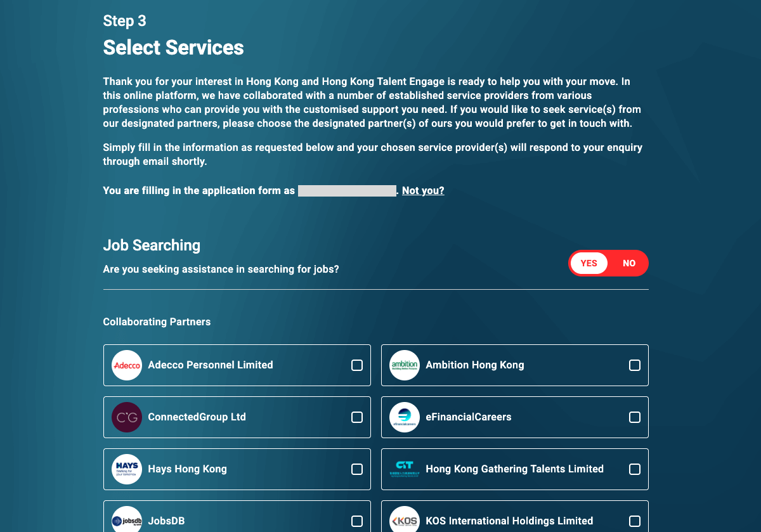The image size is (761, 532).
Task: Click the JobsDB logo icon
Action: pyautogui.click(x=127, y=520)
